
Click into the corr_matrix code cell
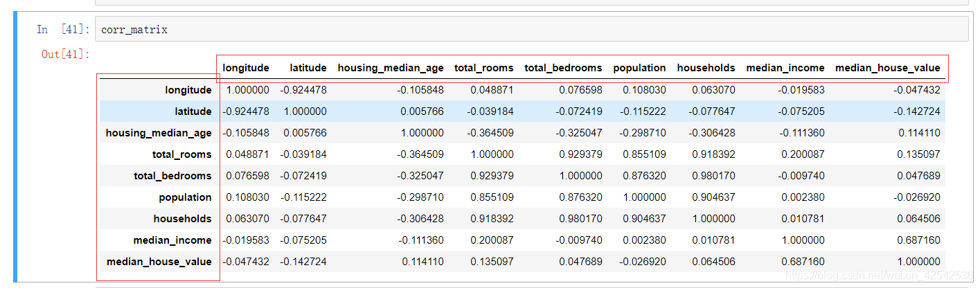(531, 29)
